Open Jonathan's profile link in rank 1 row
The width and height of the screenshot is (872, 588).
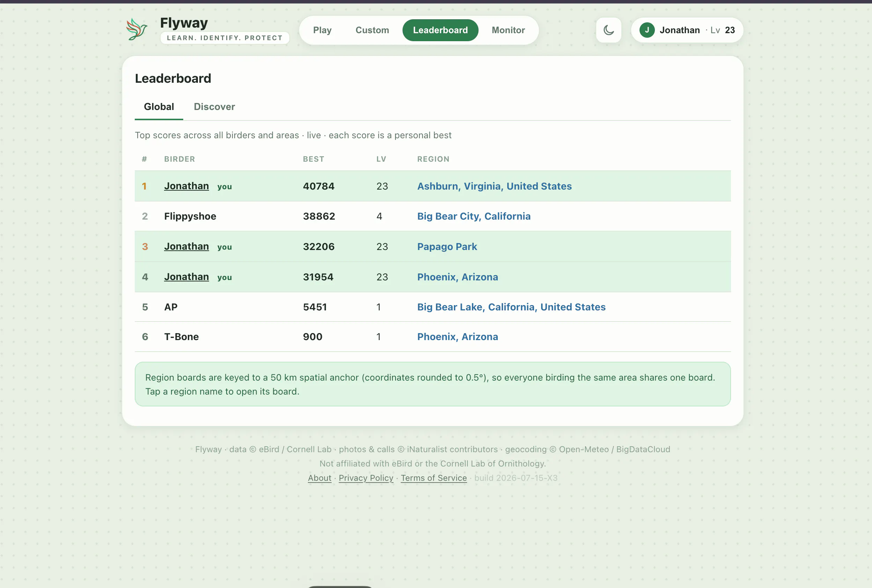click(x=186, y=186)
